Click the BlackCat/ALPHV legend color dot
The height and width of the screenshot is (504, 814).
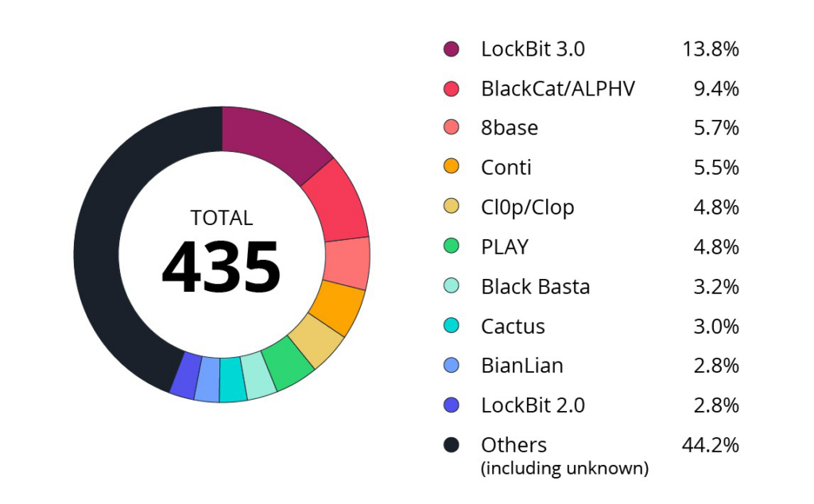click(452, 89)
